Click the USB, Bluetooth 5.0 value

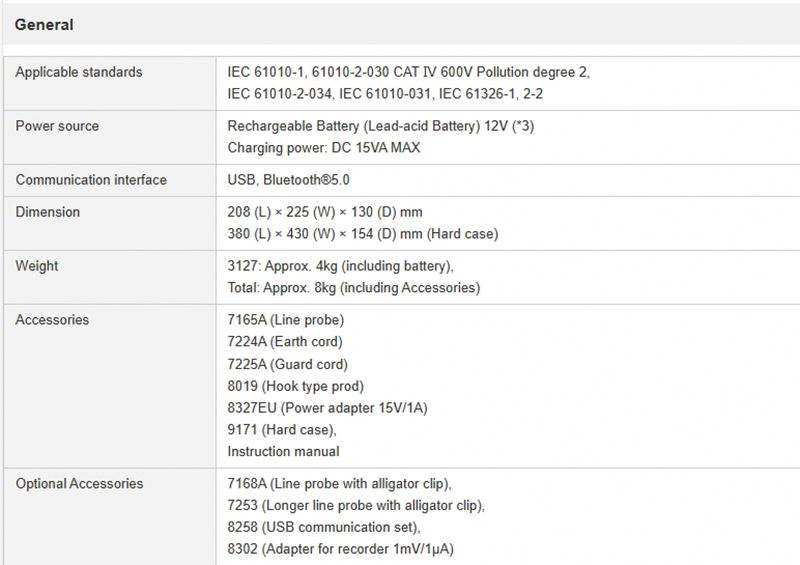click(x=289, y=180)
